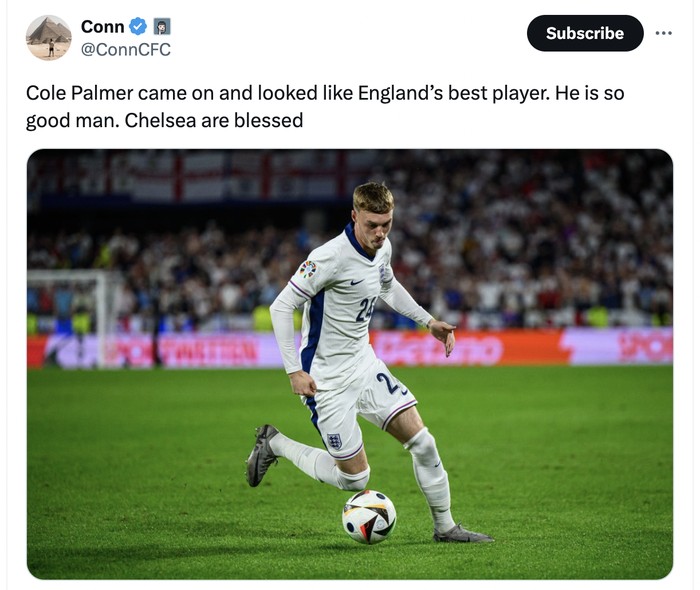
Task: Open Conn's pyramid profile avatar
Action: coord(48,38)
